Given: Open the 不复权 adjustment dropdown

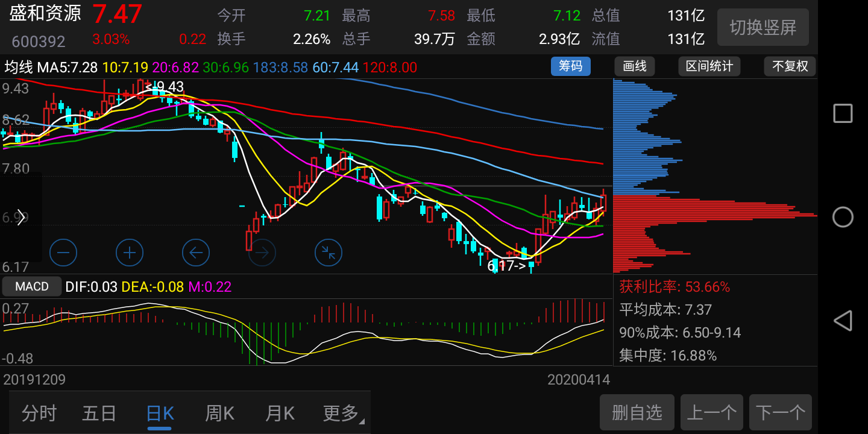Looking at the screenshot, I should tap(790, 66).
